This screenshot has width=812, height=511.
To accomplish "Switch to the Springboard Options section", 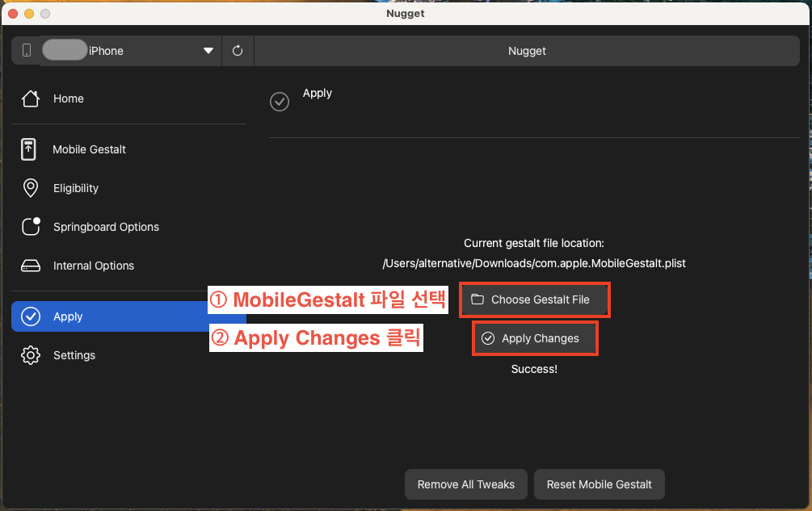I will click(106, 227).
